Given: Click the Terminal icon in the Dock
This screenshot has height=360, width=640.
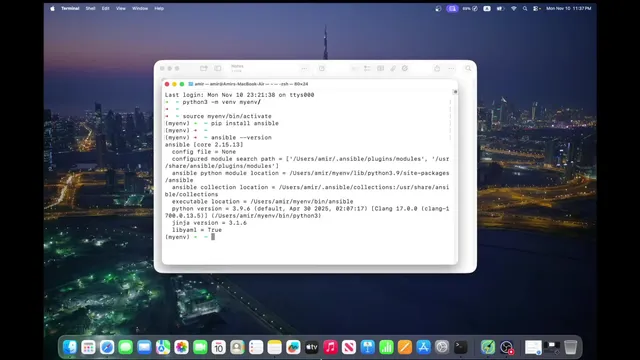Looking at the screenshot, I should click(x=461, y=347).
